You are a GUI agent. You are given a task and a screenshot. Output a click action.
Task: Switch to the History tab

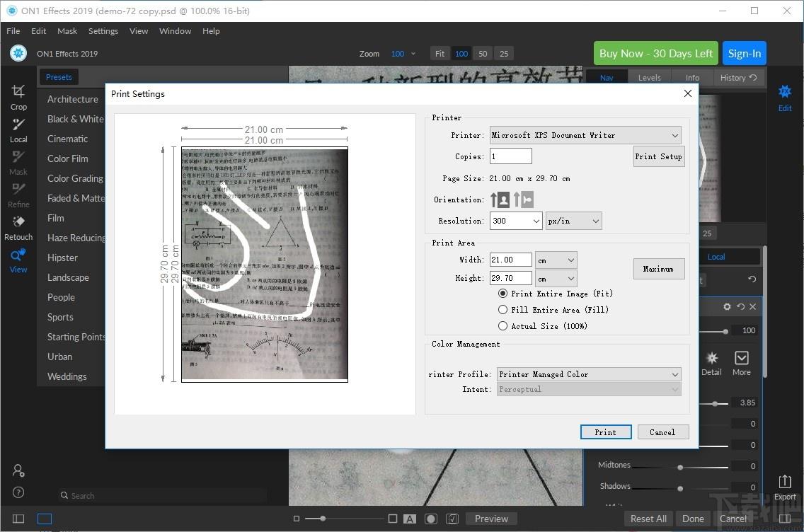(x=738, y=77)
